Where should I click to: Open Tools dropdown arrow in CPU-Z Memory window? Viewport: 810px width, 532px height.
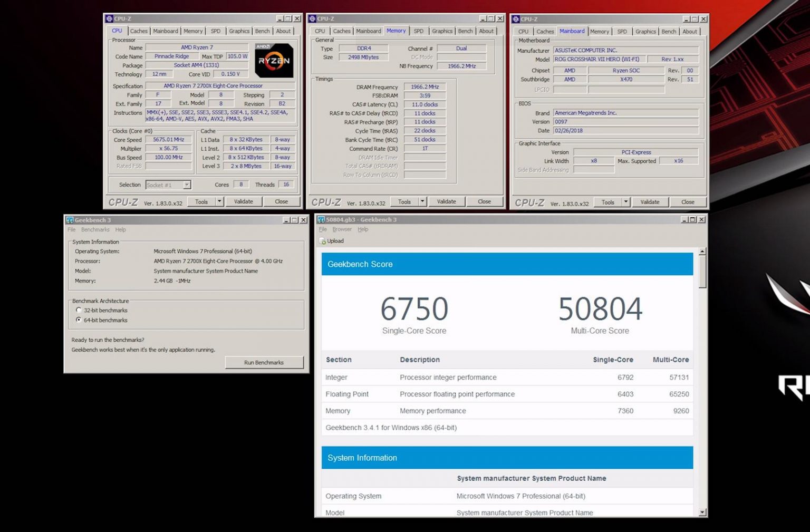point(422,201)
